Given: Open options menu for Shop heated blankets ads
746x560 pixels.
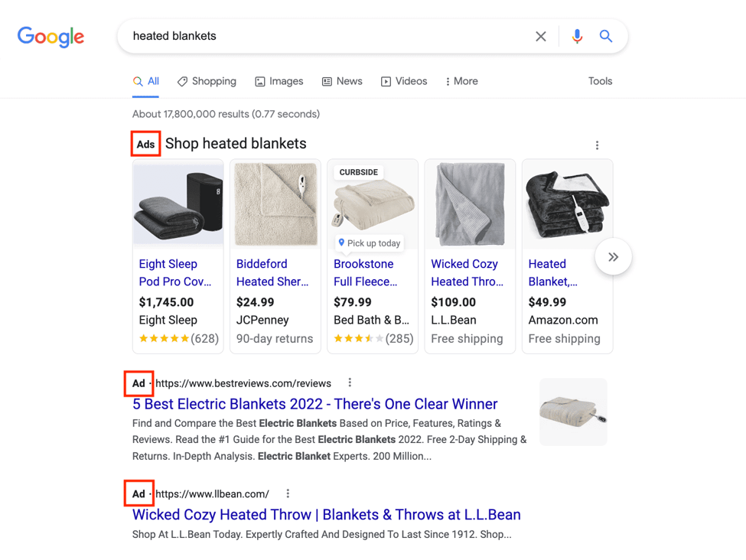Looking at the screenshot, I should point(597,145).
